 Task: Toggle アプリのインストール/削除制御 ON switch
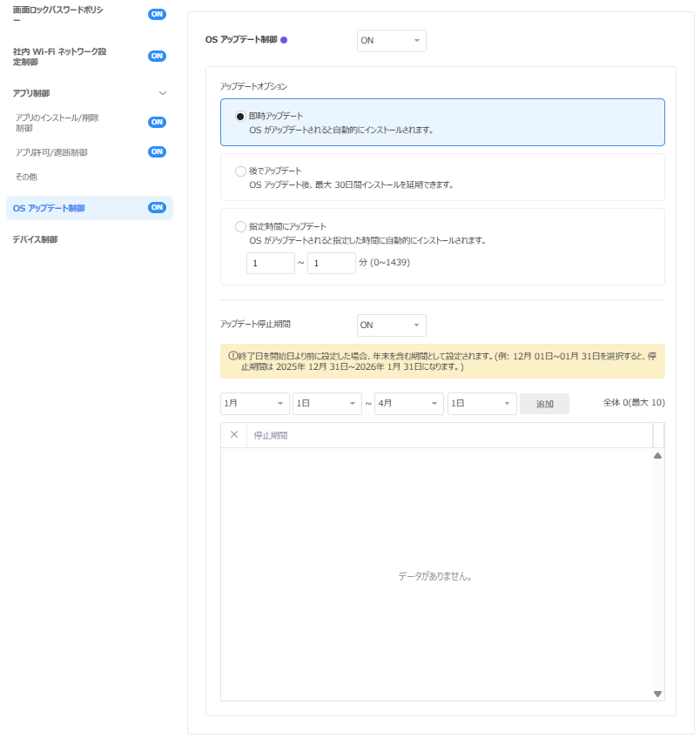[157, 122]
